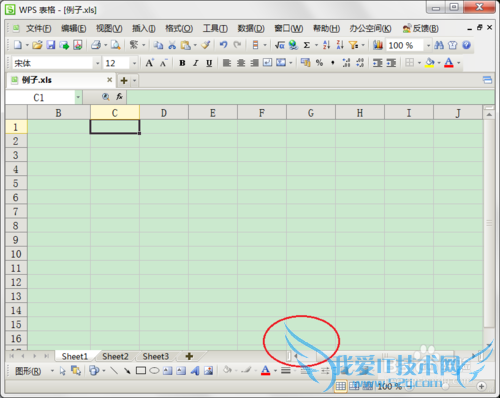The height and width of the screenshot is (398, 500).
Task: Select the Format Painter brush
Action: click(206, 45)
